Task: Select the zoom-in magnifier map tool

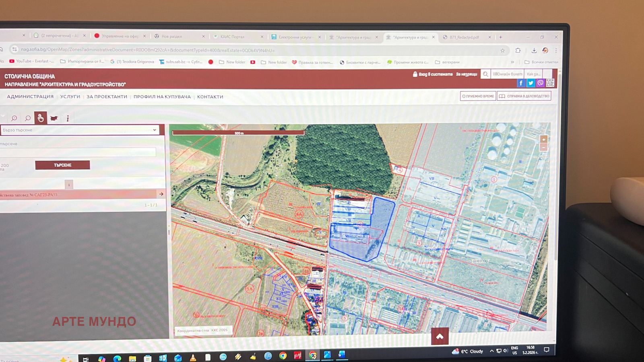Action: pos(14,118)
